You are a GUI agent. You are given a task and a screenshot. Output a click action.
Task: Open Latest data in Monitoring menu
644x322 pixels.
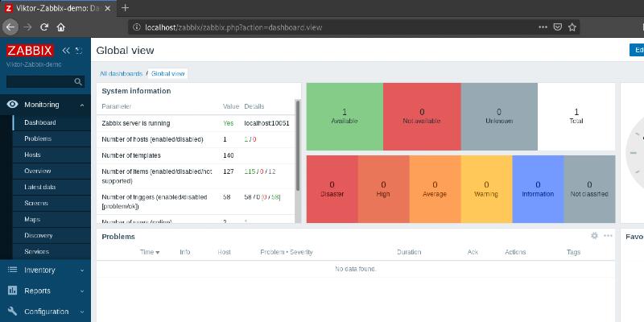pos(39,187)
